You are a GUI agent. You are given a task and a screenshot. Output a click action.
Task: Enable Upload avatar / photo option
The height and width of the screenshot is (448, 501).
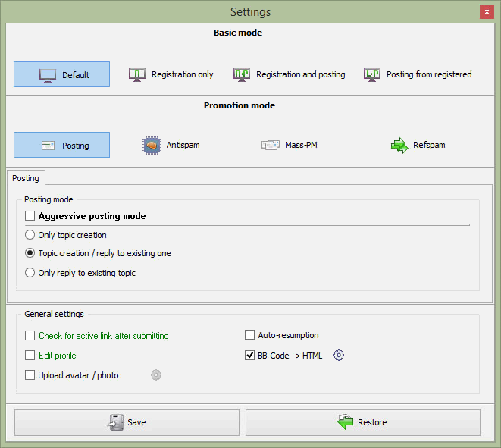coord(30,375)
